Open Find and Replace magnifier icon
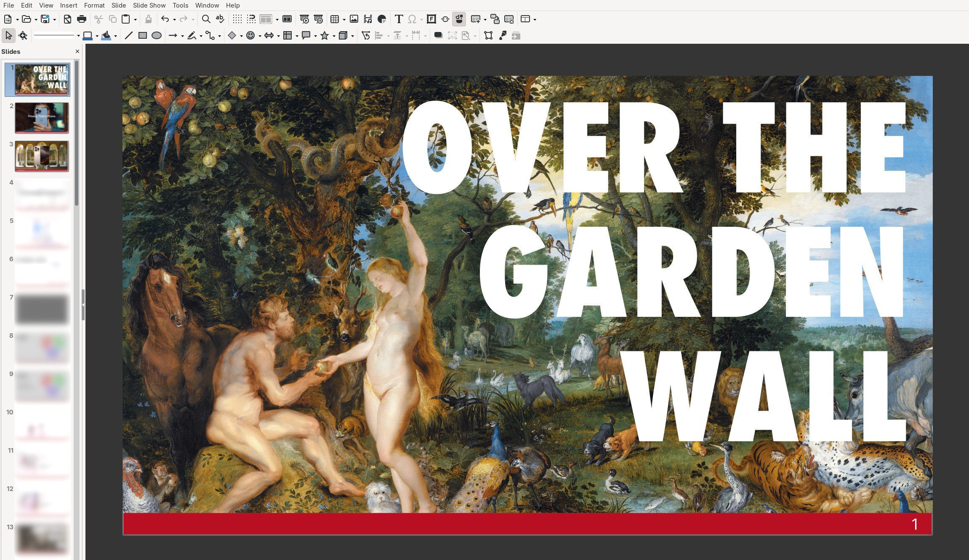Image resolution: width=969 pixels, height=560 pixels. [206, 19]
